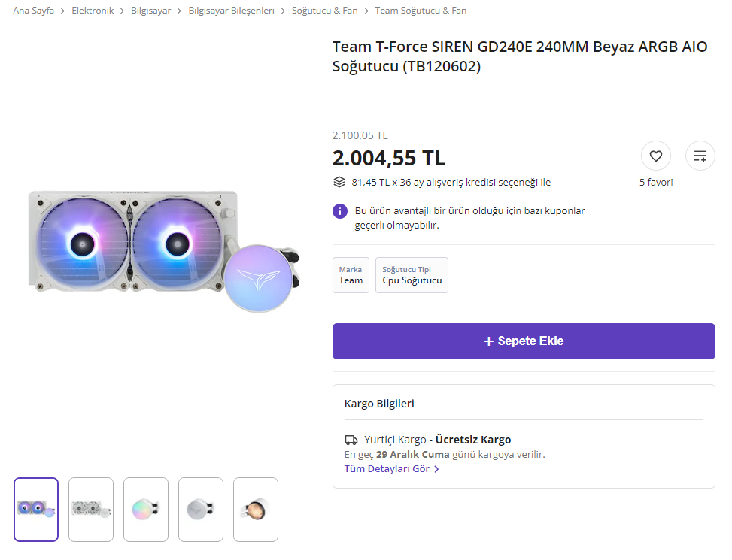Click the add-to-list icon button
Image resolution: width=732 pixels, height=560 pixels.
pyautogui.click(x=700, y=156)
